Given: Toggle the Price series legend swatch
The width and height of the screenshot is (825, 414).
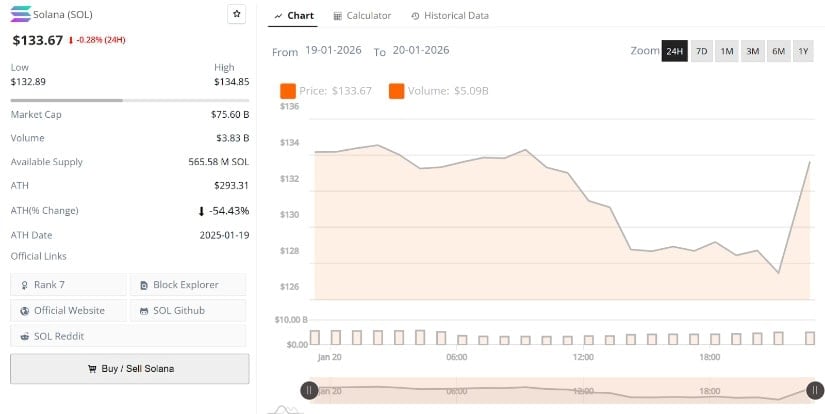Looking at the screenshot, I should point(288,91).
